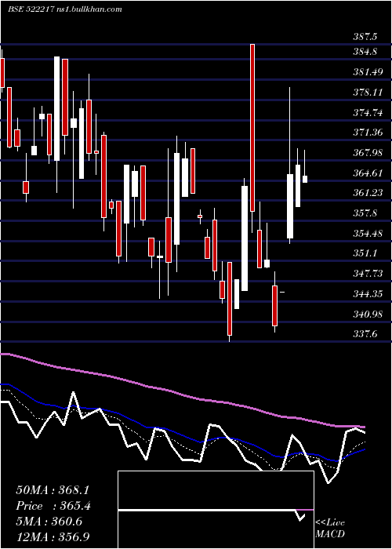The image size is (392, 549).
Task: Click the 378.11 price axis label
Action: (x=368, y=93)
